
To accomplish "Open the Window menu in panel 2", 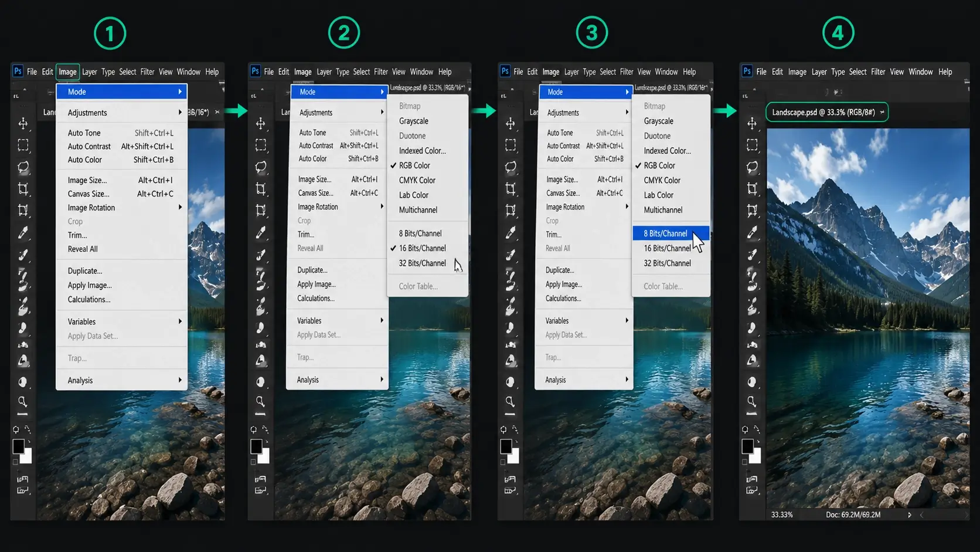I will 421,72.
